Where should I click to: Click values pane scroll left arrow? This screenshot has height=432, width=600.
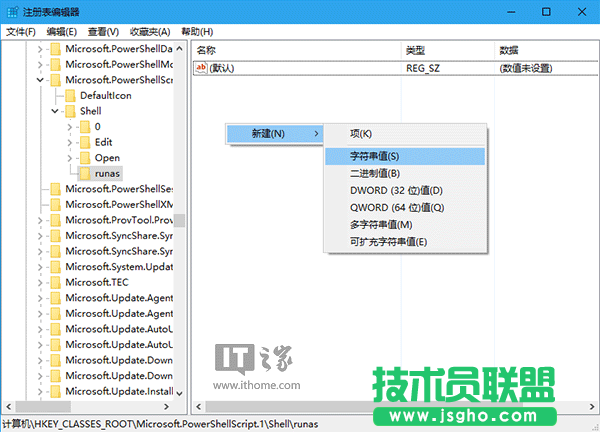click(x=199, y=406)
